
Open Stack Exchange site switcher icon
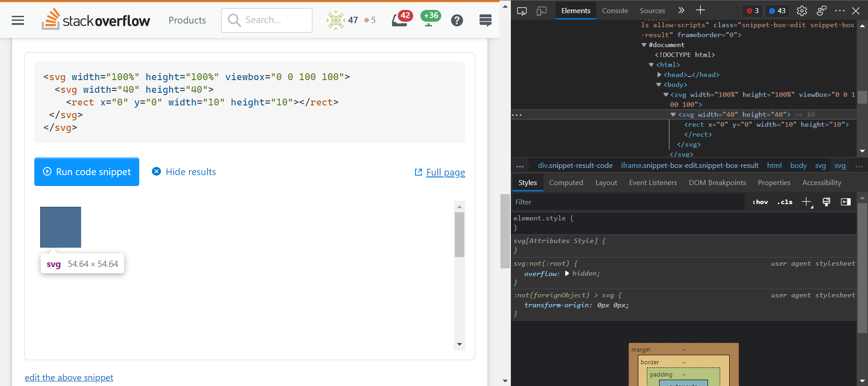pyautogui.click(x=486, y=20)
